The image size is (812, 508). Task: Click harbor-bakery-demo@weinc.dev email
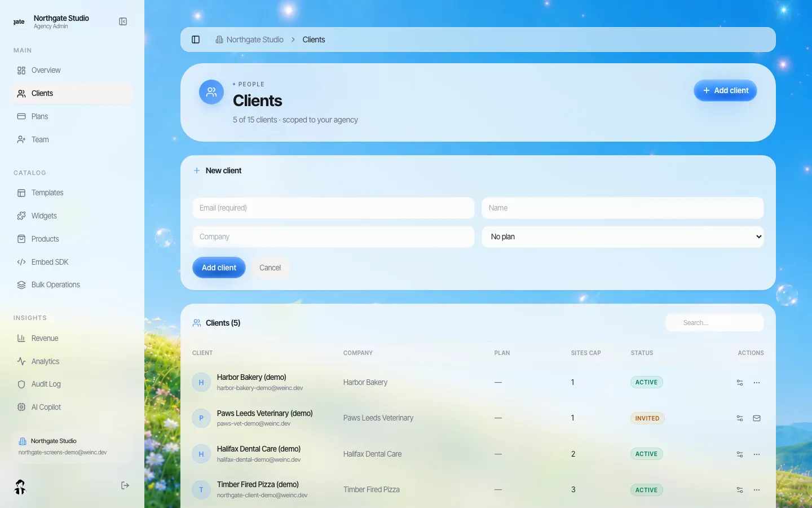click(x=260, y=388)
